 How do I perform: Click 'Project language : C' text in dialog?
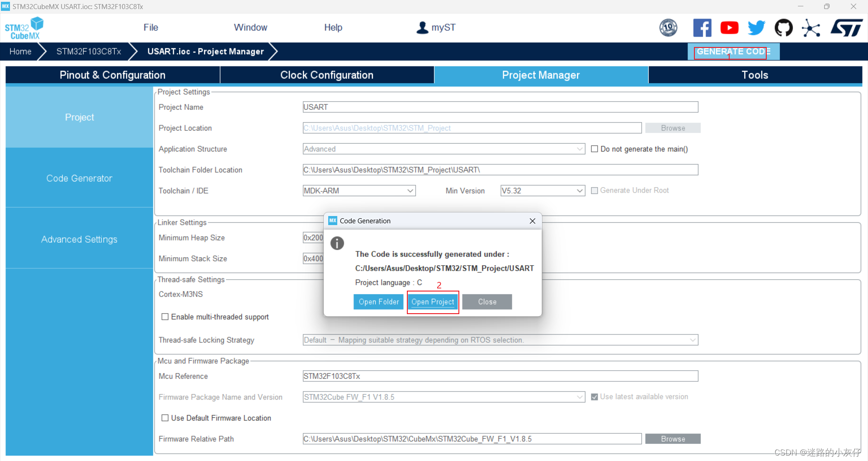coord(389,282)
